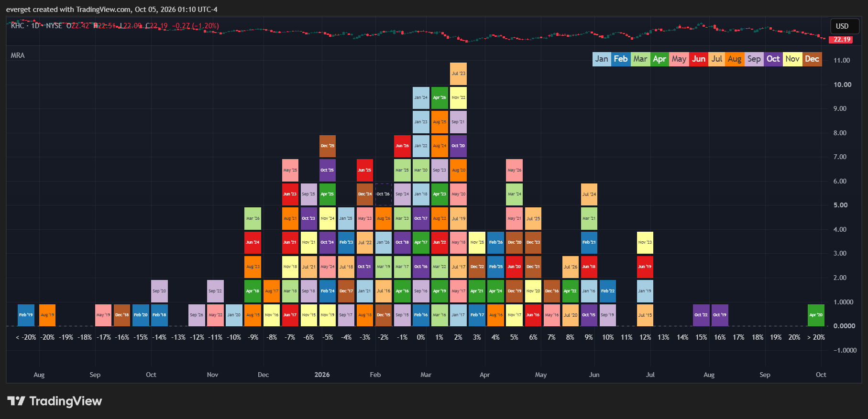The image size is (868, 419).
Task: Select the Nov legend swatch
Action: click(x=792, y=59)
